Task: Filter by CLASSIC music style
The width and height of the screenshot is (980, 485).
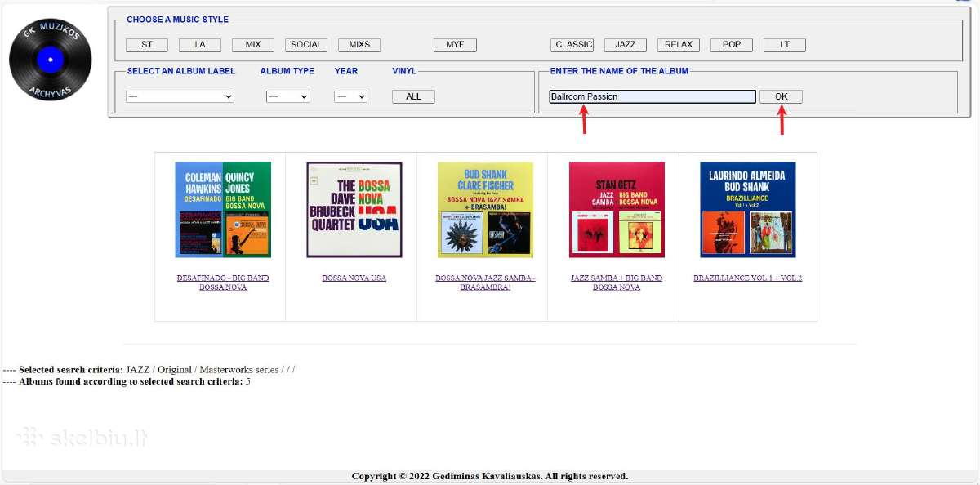Action: coord(572,45)
